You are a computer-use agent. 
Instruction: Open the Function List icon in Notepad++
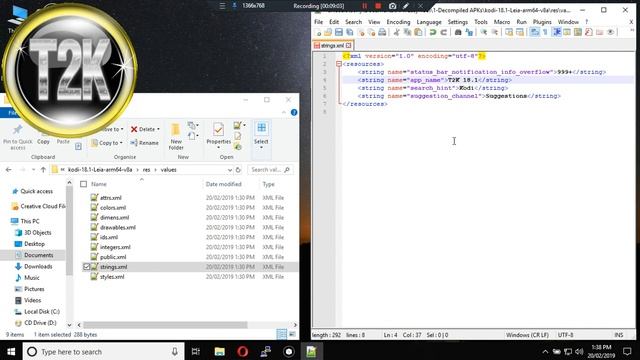tap(589, 33)
